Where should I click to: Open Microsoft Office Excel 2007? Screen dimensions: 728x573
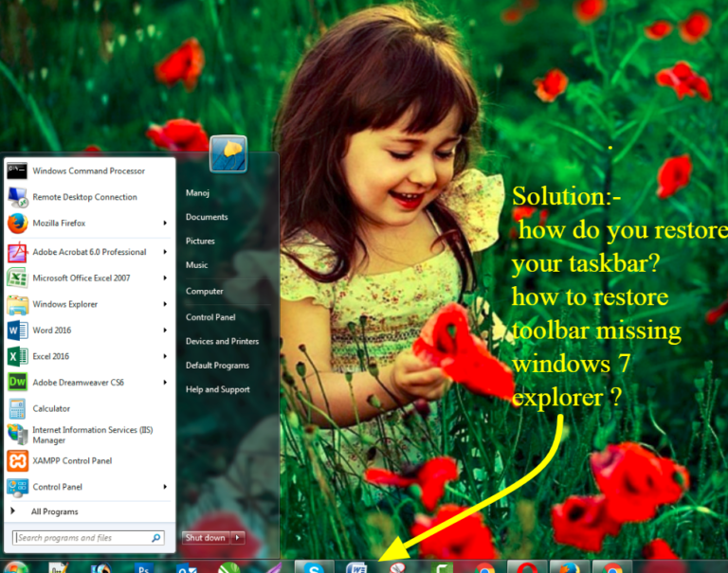[x=89, y=278]
